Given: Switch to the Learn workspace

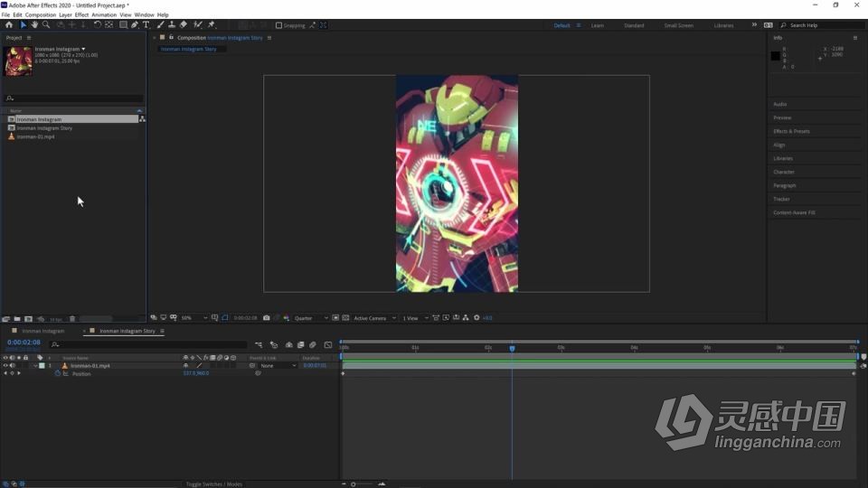Looking at the screenshot, I should pos(598,25).
